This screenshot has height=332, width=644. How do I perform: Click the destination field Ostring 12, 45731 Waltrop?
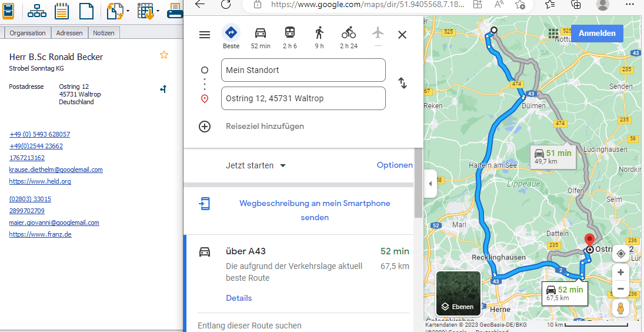click(x=303, y=99)
